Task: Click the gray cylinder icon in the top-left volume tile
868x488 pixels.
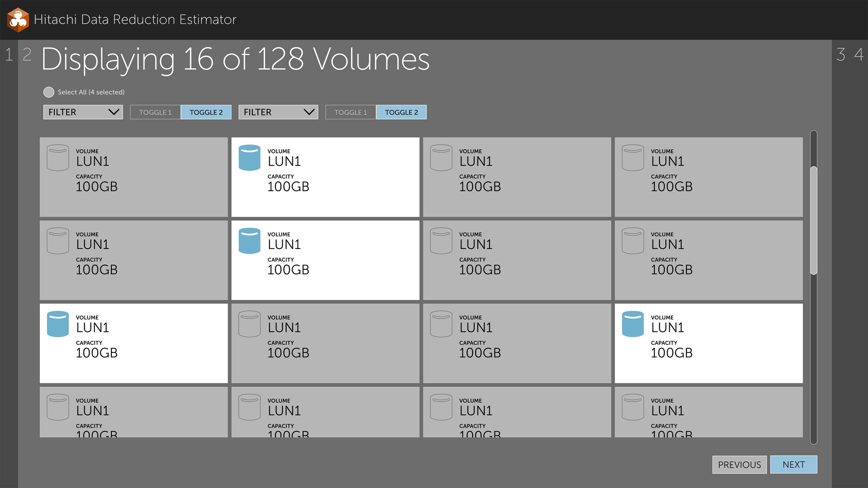Action: click(x=58, y=158)
